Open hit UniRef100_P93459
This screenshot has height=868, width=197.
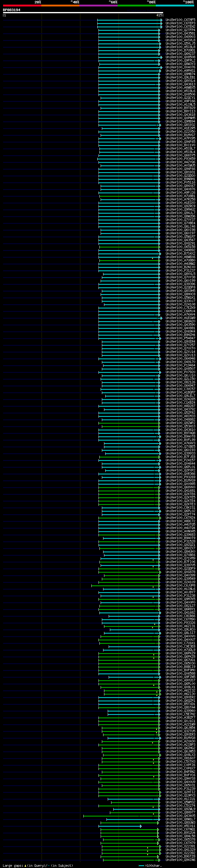[x=180, y=159]
